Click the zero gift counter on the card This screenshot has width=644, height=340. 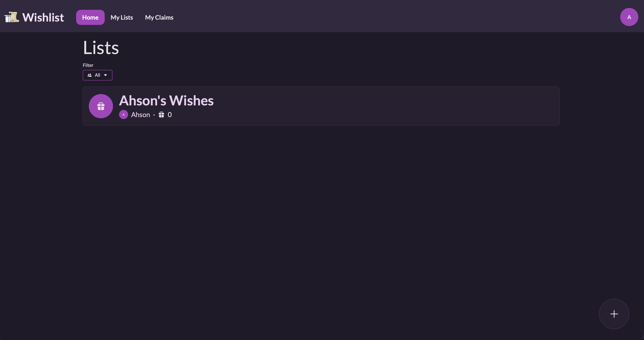coord(170,114)
